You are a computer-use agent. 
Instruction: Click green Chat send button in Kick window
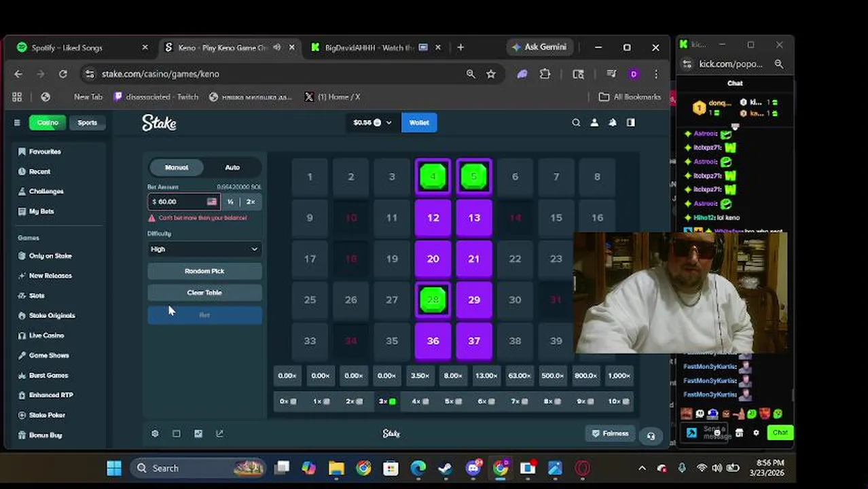click(780, 433)
